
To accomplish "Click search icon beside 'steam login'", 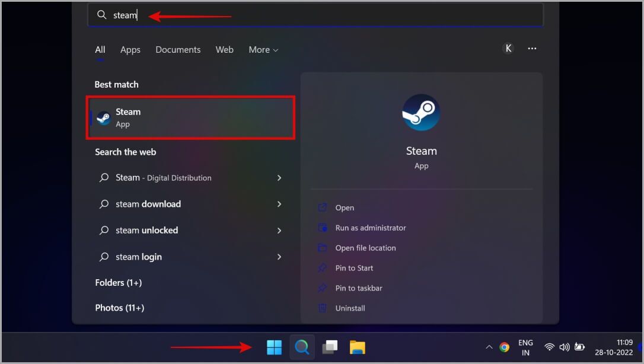I will click(104, 257).
